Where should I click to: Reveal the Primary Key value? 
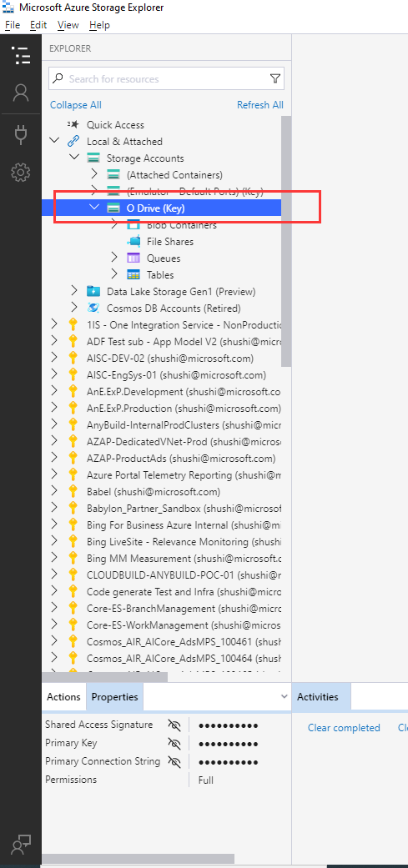click(175, 743)
